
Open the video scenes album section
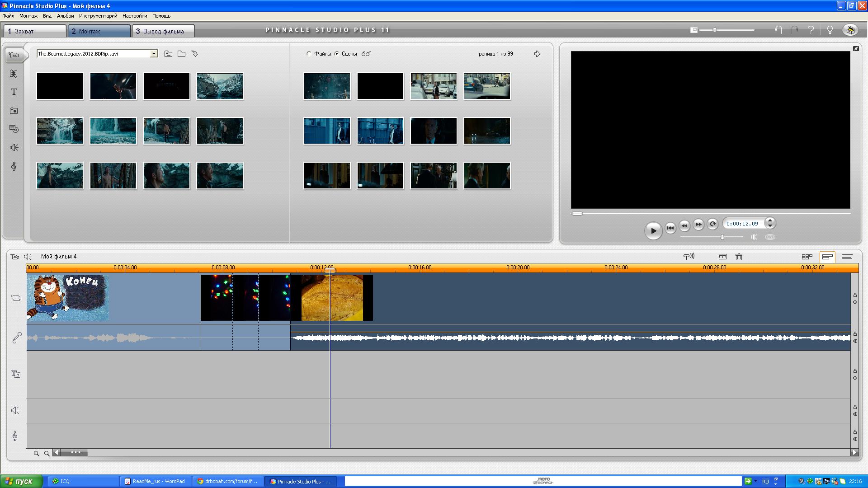[x=14, y=55]
